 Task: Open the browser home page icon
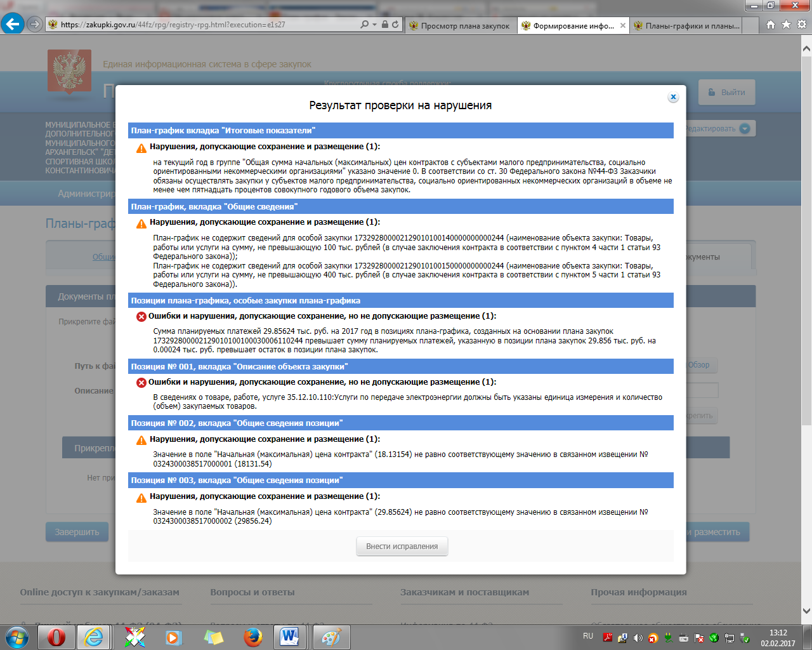770,25
